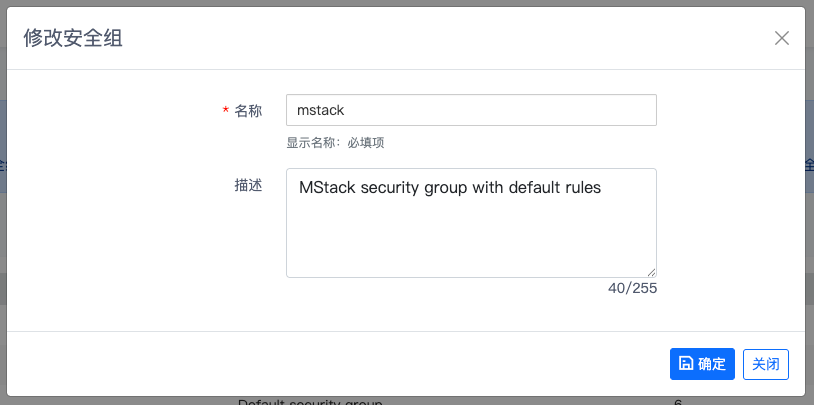The width and height of the screenshot is (814, 405).
Task: Click the empty header area right of the title
Action: pos(450,39)
